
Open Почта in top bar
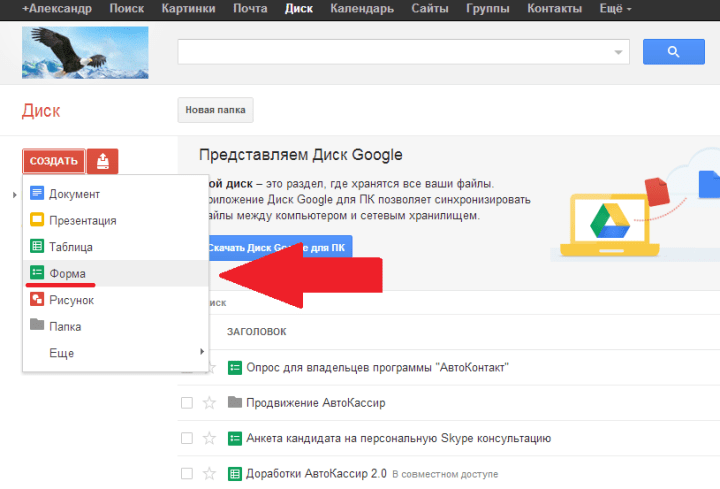(250, 9)
